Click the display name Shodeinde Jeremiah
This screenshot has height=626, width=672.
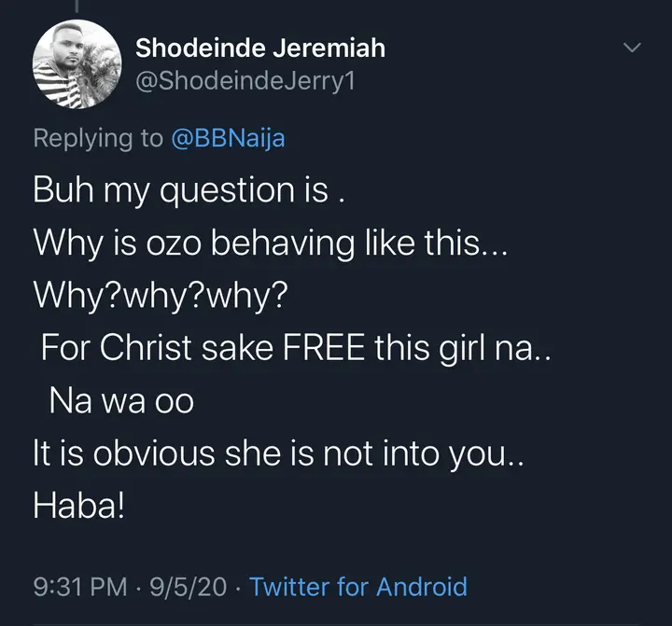coord(260,48)
